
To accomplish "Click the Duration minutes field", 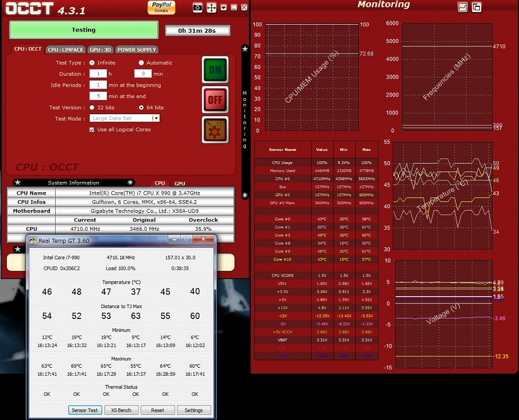I will click(143, 74).
